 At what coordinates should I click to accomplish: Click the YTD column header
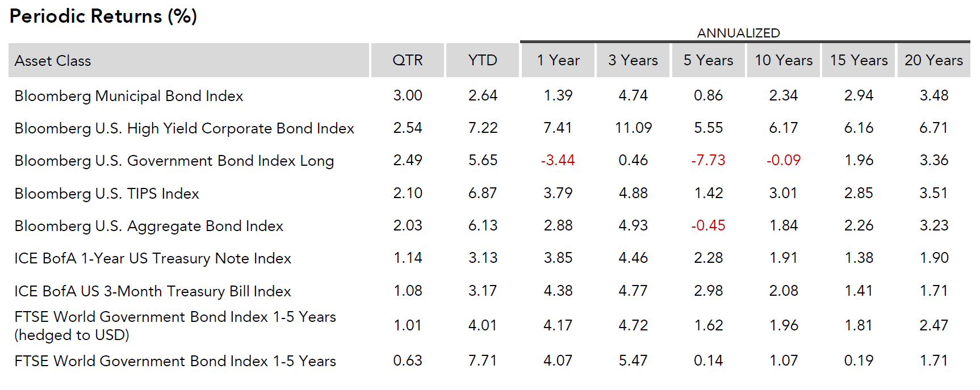click(x=483, y=60)
